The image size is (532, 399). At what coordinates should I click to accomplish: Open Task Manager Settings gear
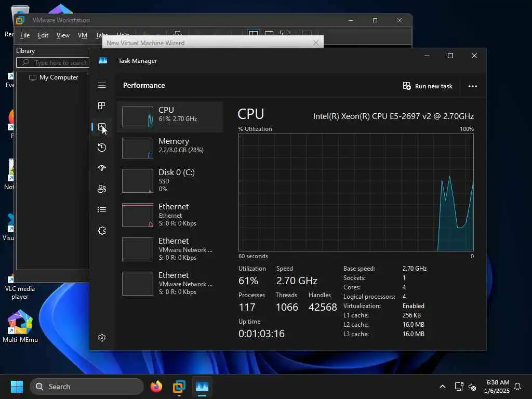pos(102,338)
